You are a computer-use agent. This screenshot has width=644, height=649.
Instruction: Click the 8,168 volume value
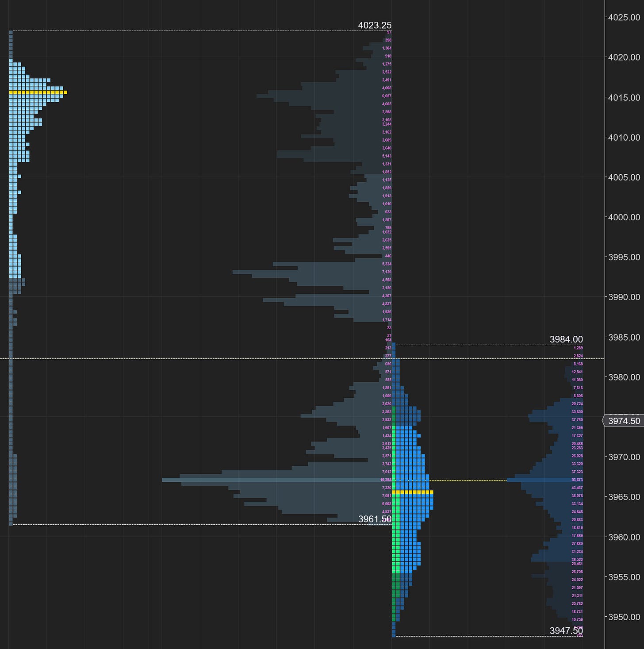pyautogui.click(x=578, y=364)
